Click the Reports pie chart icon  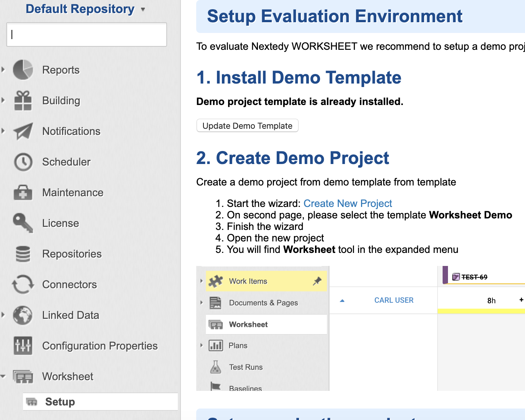tap(23, 70)
